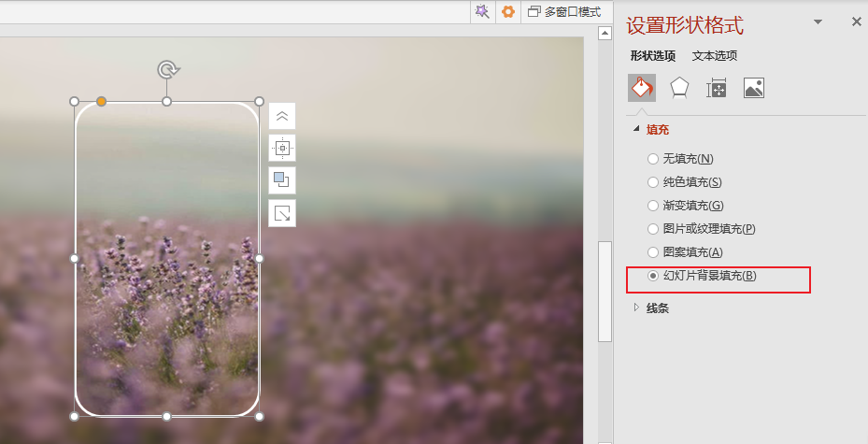The width and height of the screenshot is (868, 444).
Task: Enable 渐变填充(G) gradient fill
Action: pyautogui.click(x=653, y=206)
